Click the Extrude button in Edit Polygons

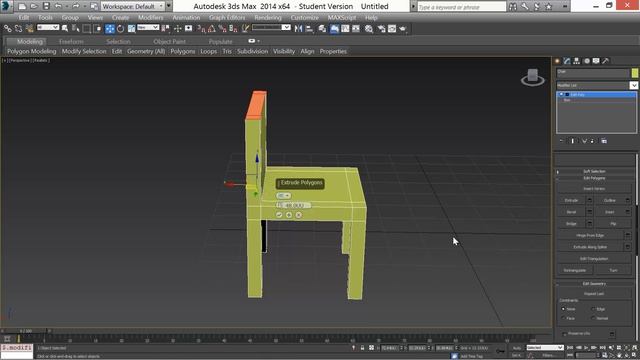coord(571,200)
